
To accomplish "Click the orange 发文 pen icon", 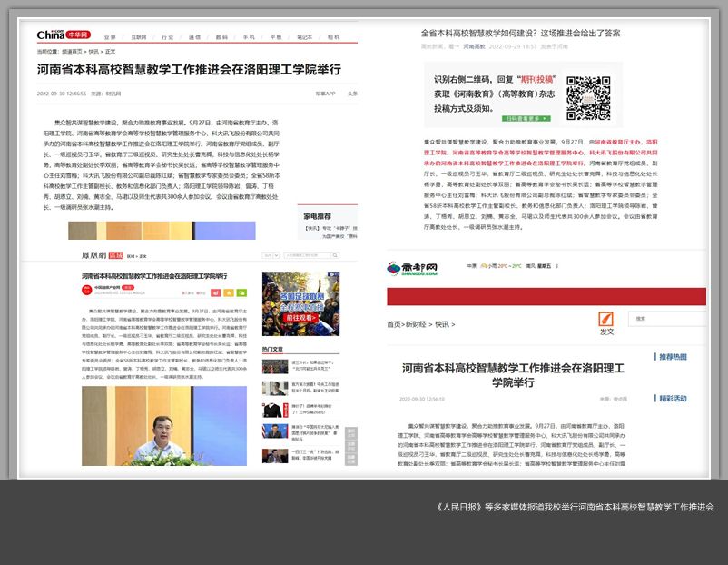I will (606, 319).
